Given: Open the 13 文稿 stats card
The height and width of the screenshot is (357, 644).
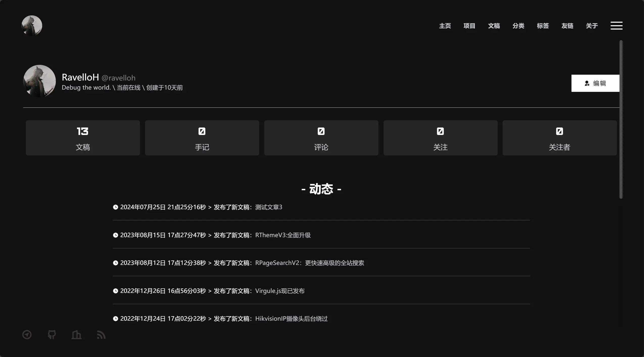Looking at the screenshot, I should [x=83, y=138].
